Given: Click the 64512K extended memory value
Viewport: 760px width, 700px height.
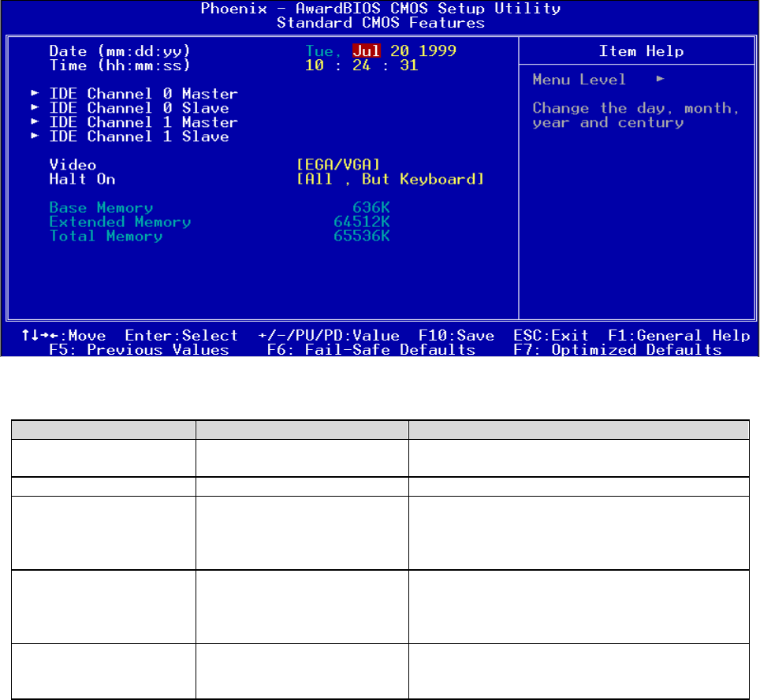Looking at the screenshot, I should 362,222.
